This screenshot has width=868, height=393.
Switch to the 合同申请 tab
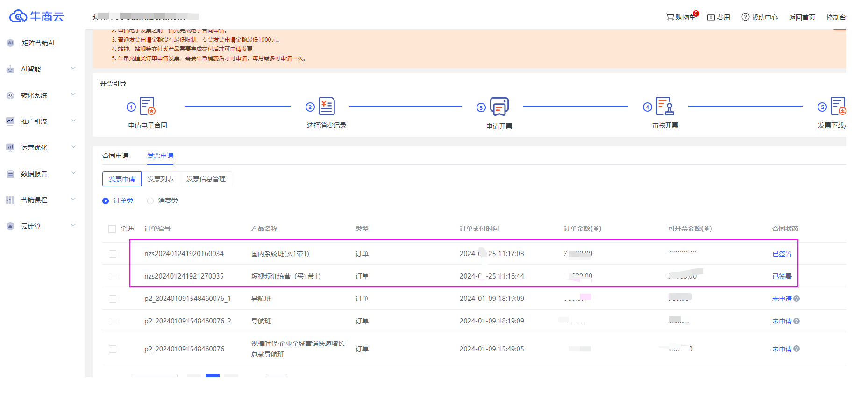[115, 156]
